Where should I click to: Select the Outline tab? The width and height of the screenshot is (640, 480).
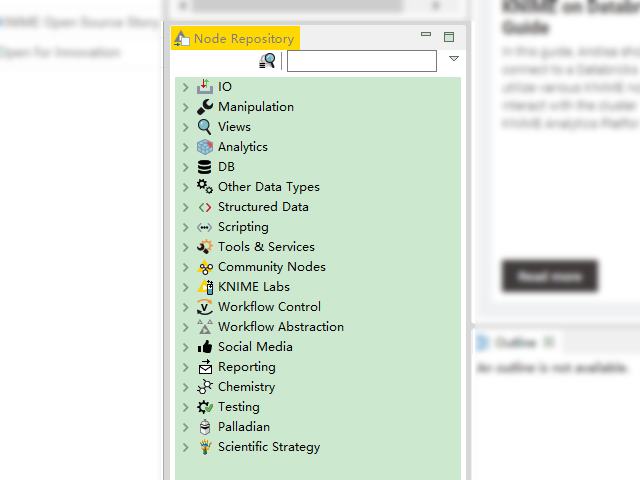click(x=516, y=342)
